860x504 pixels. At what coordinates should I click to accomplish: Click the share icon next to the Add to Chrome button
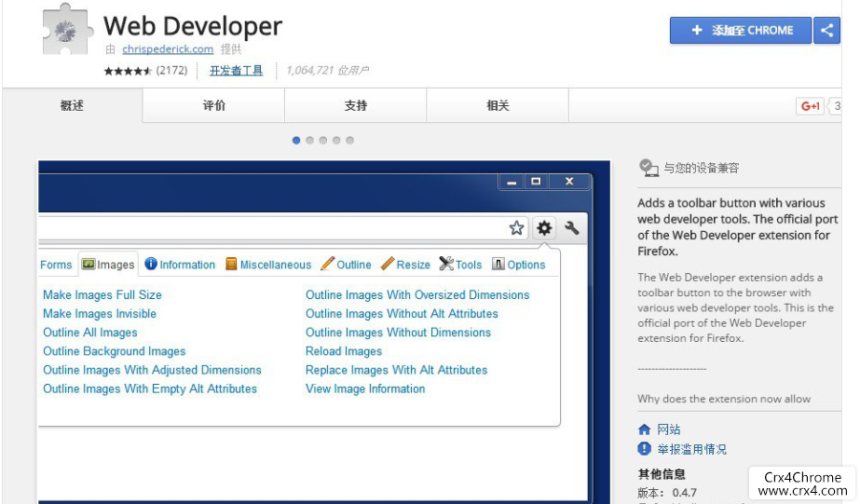pyautogui.click(x=826, y=30)
